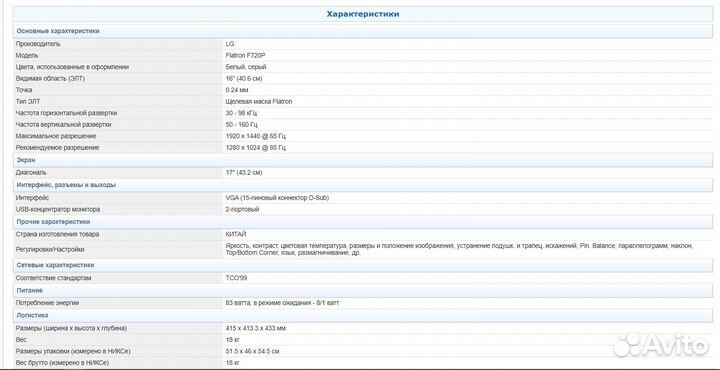This screenshot has height=370, width=720.
Task: Click the 'Максимальное разрешение' label
Action: pyautogui.click(x=56, y=136)
